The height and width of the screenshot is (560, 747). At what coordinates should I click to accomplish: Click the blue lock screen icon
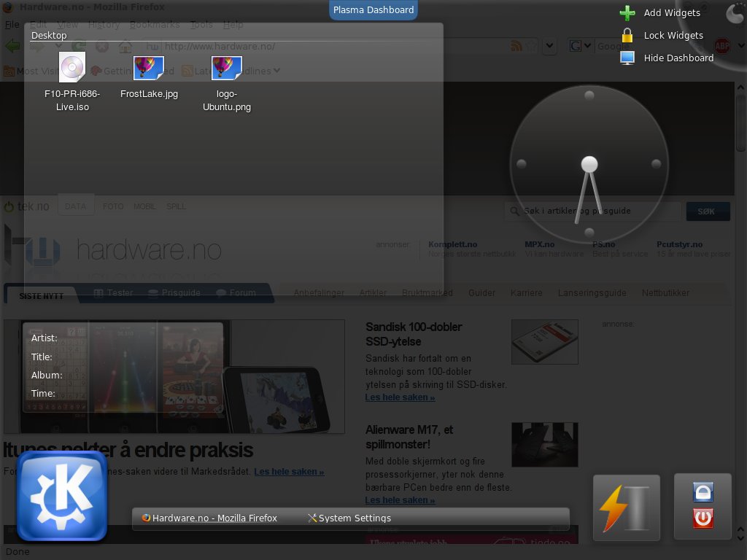click(x=703, y=492)
